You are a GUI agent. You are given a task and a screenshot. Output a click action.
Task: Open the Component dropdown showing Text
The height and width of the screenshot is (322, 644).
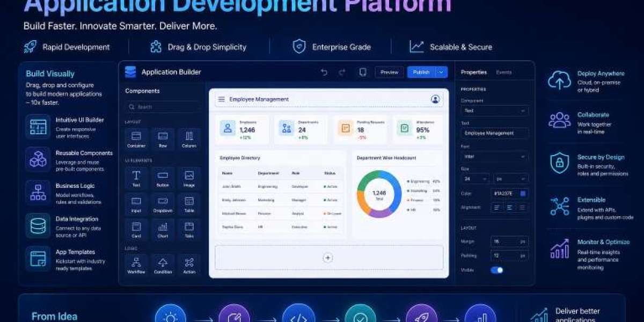[x=494, y=111]
